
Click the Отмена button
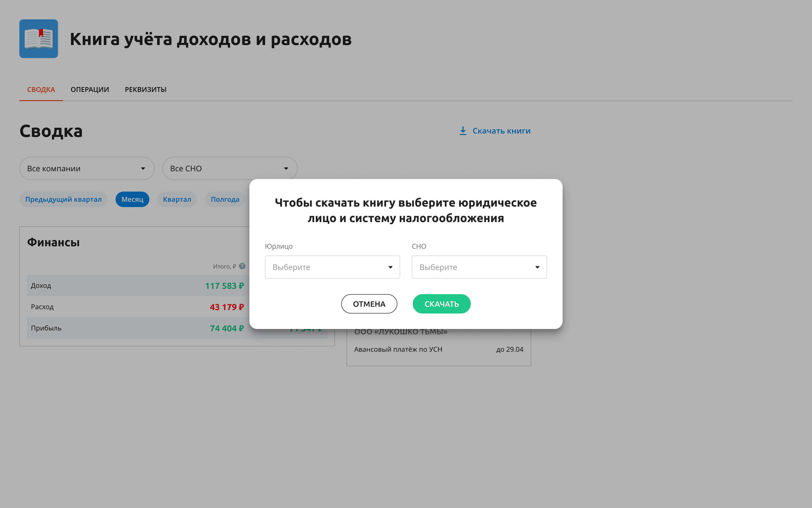point(369,304)
